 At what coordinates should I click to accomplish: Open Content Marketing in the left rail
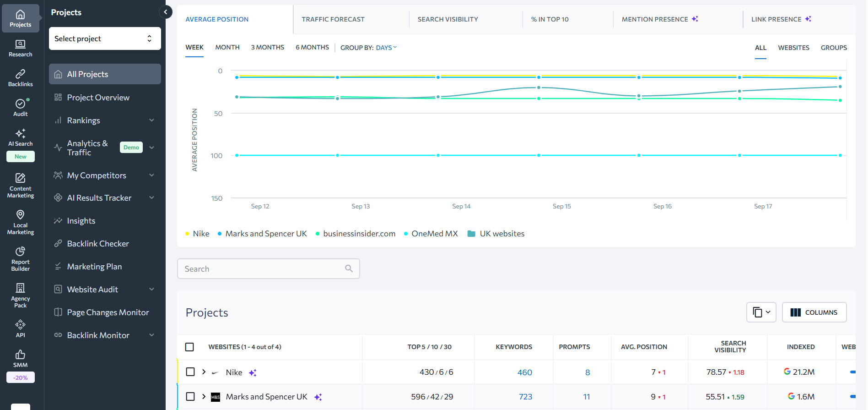tap(21, 186)
